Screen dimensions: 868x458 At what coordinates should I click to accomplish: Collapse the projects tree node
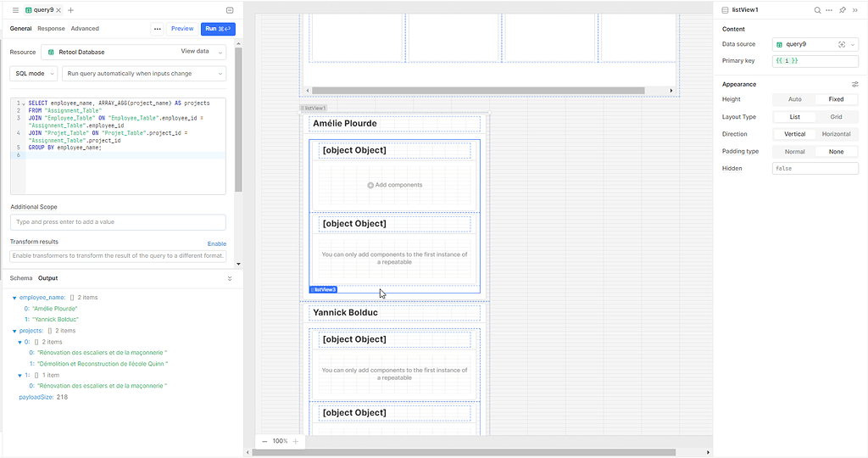[x=14, y=331]
